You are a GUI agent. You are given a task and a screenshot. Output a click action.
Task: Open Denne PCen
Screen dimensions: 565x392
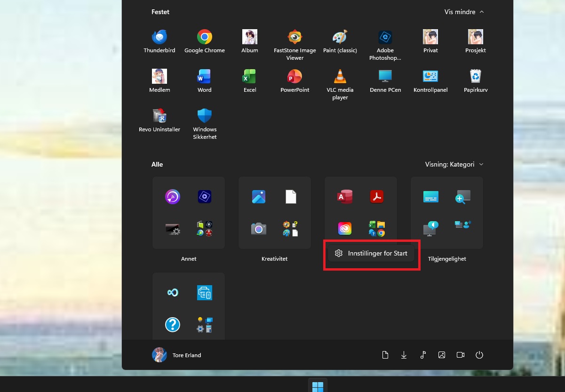(385, 81)
